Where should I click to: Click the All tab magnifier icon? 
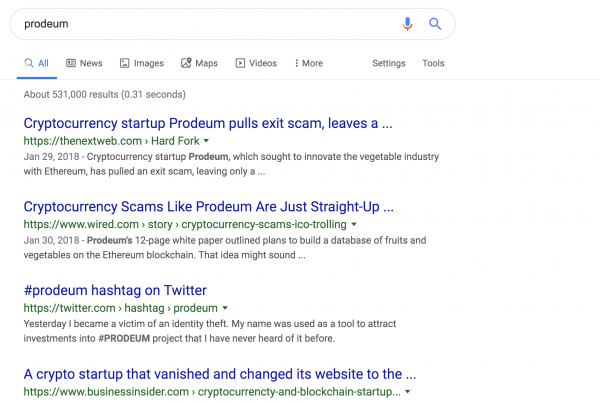pyautogui.click(x=29, y=63)
